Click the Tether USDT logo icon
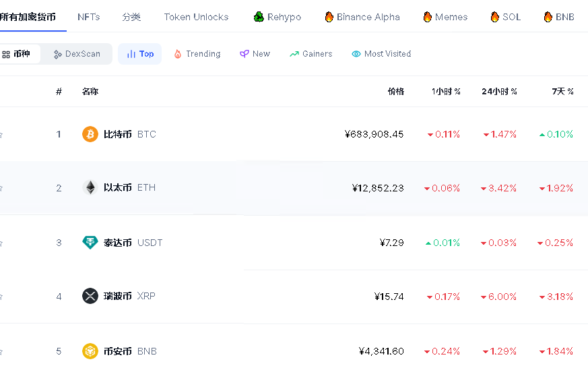 [x=90, y=243]
